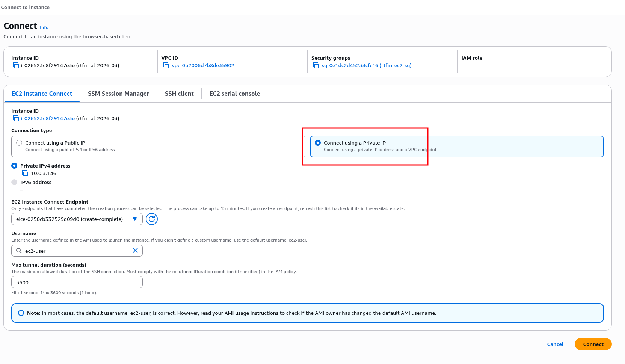Refresh the EC2 Instance Connect Endpoint list

point(152,219)
